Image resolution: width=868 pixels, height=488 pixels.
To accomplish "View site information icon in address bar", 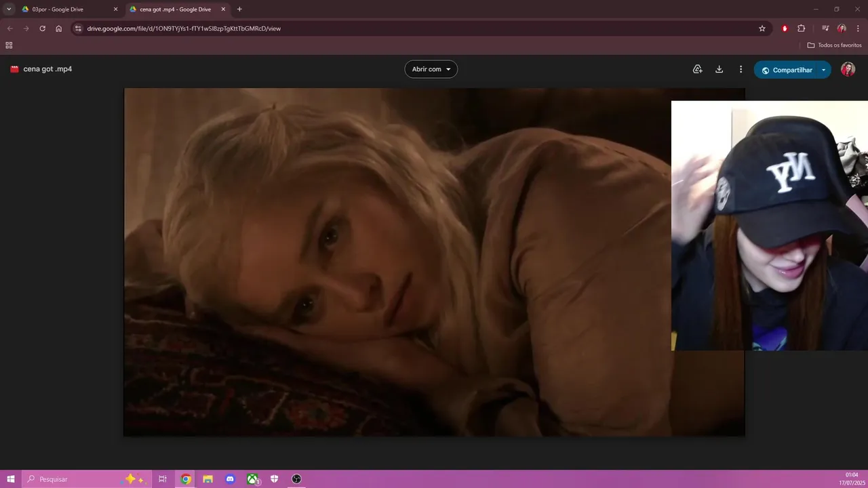I will [x=78, y=28].
